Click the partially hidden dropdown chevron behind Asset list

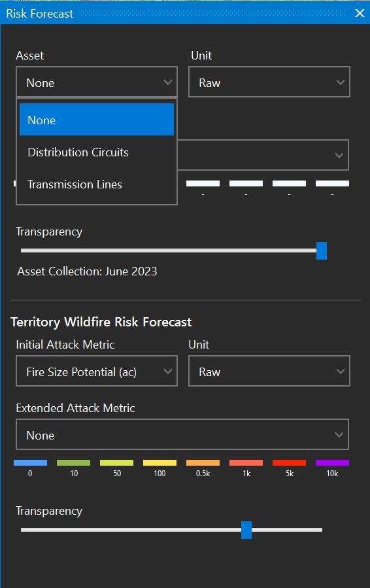point(339,155)
